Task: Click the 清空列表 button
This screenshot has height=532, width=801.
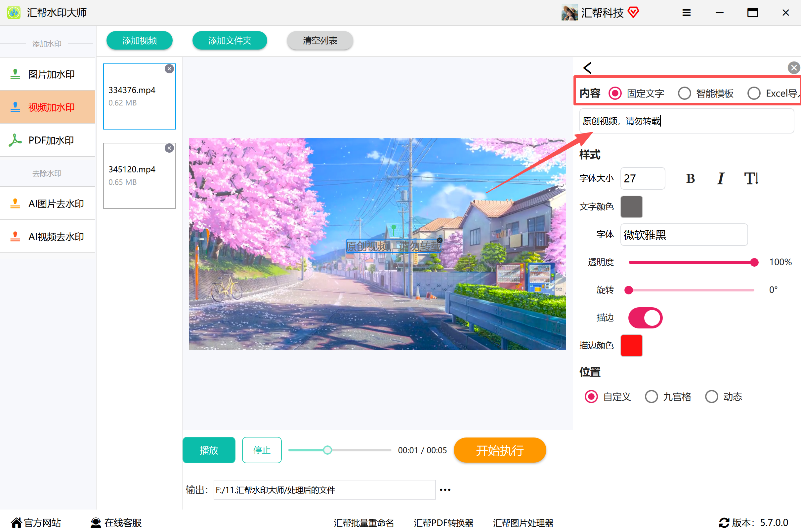Action: [320, 40]
